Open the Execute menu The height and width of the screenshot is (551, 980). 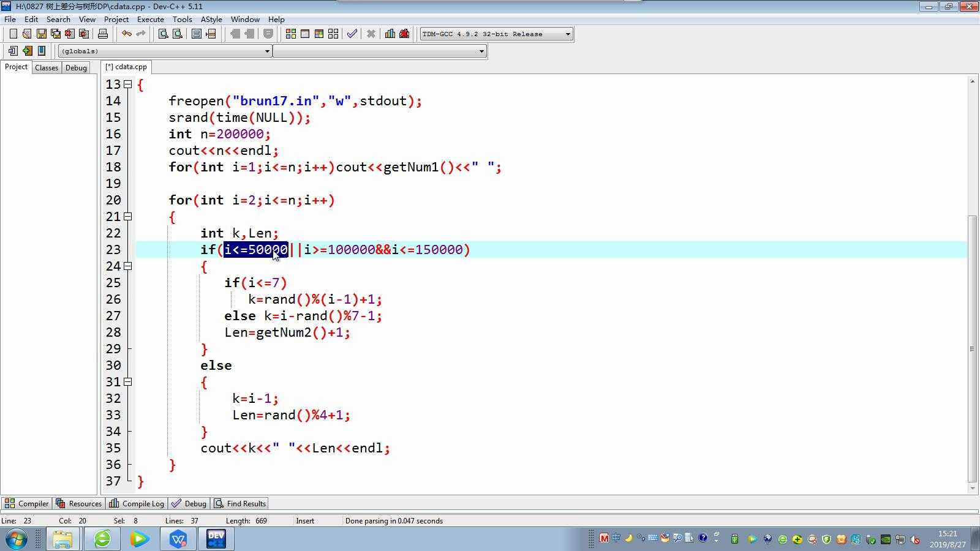[151, 19]
